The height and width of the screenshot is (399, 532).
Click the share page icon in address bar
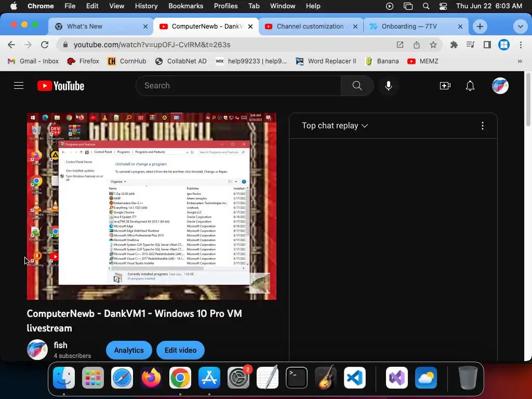click(417, 45)
